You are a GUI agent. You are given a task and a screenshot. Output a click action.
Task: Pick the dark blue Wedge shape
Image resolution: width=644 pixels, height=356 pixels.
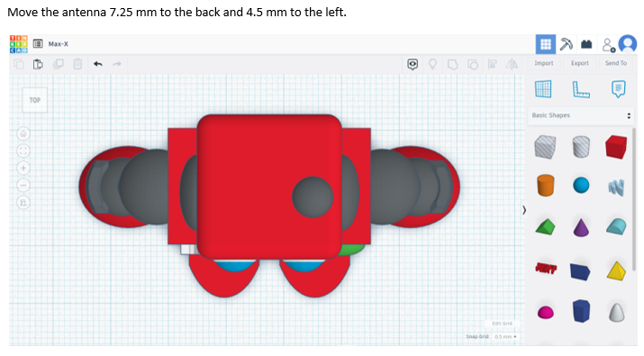point(580,271)
